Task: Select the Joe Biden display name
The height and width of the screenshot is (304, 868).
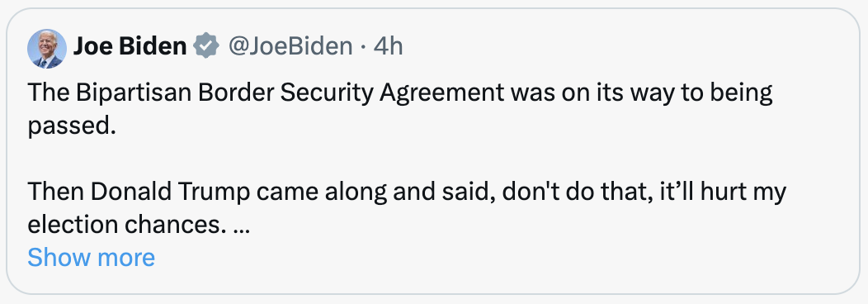Action: coord(130,46)
